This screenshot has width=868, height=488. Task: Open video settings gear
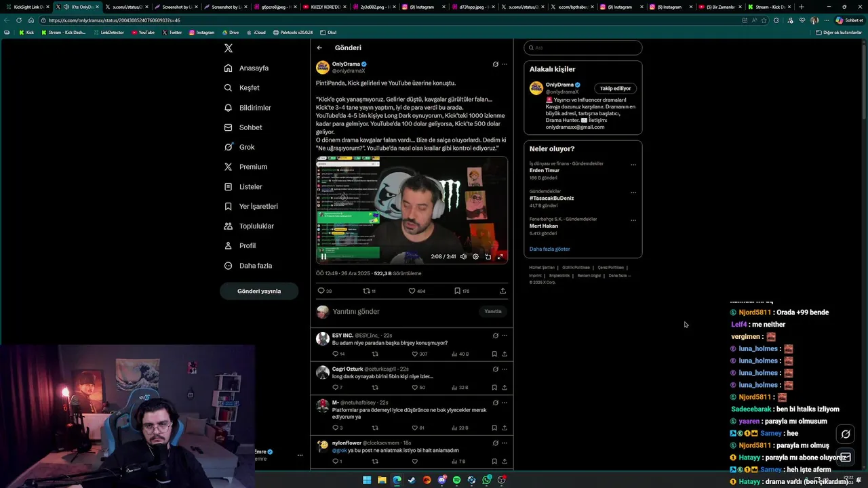click(475, 257)
